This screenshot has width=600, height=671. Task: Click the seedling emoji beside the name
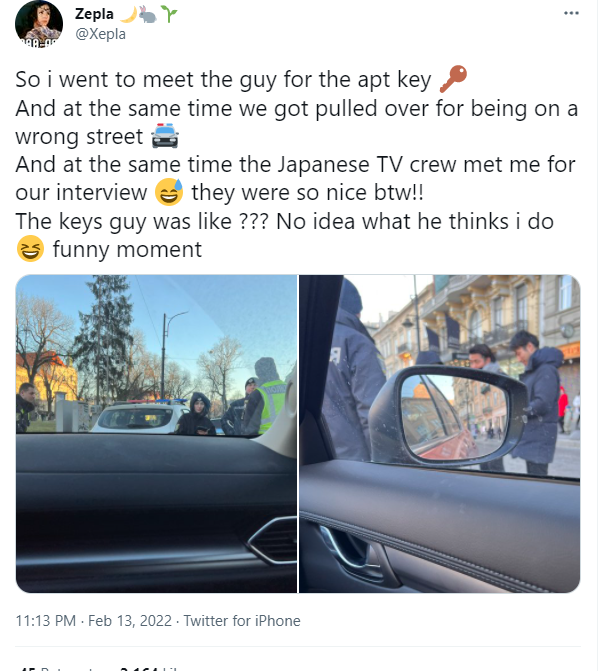click(x=169, y=14)
